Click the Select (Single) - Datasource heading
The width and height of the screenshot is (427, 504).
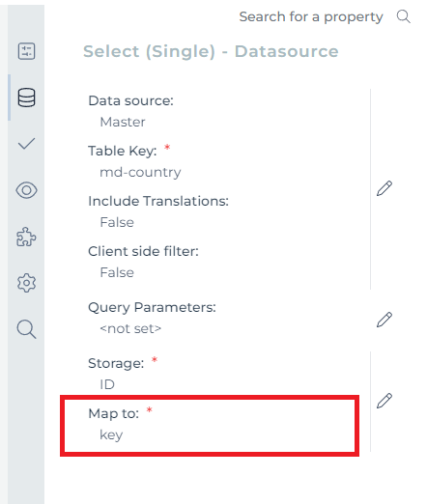(211, 51)
